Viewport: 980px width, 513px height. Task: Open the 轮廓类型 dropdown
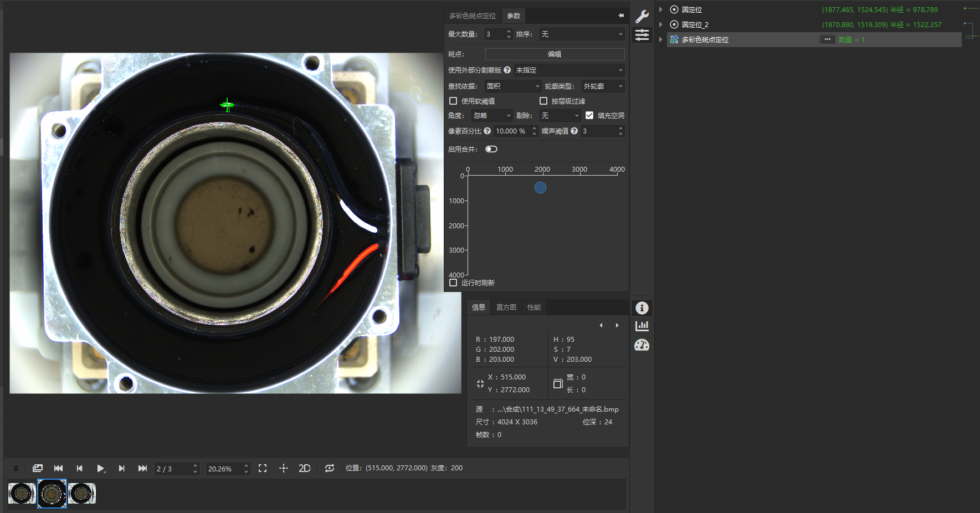(x=603, y=86)
